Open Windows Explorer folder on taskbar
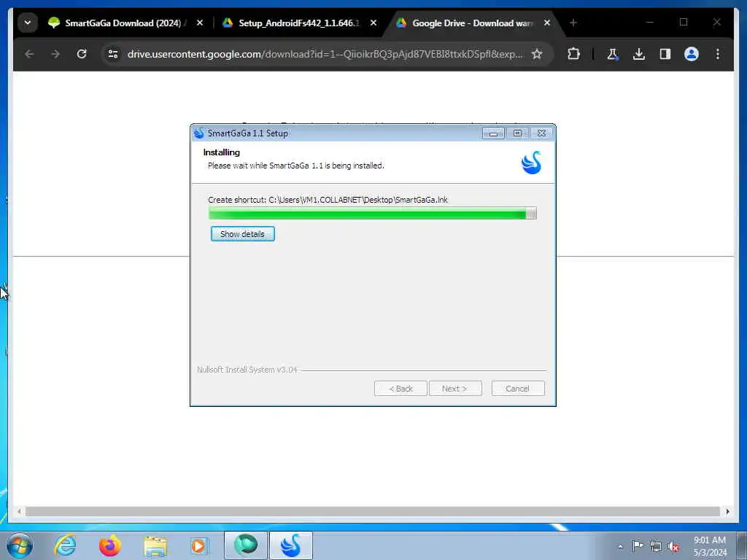 (x=155, y=547)
